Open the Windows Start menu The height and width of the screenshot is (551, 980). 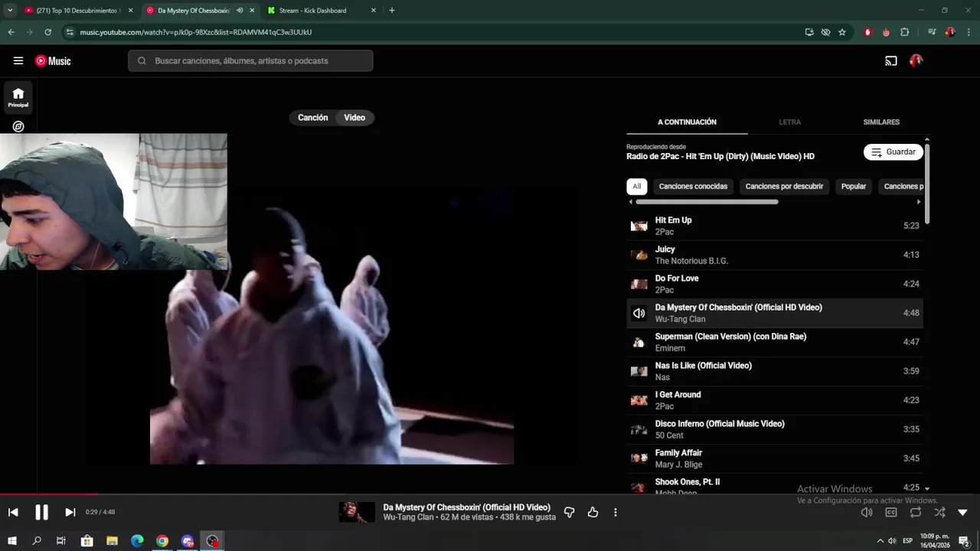pyautogui.click(x=12, y=541)
